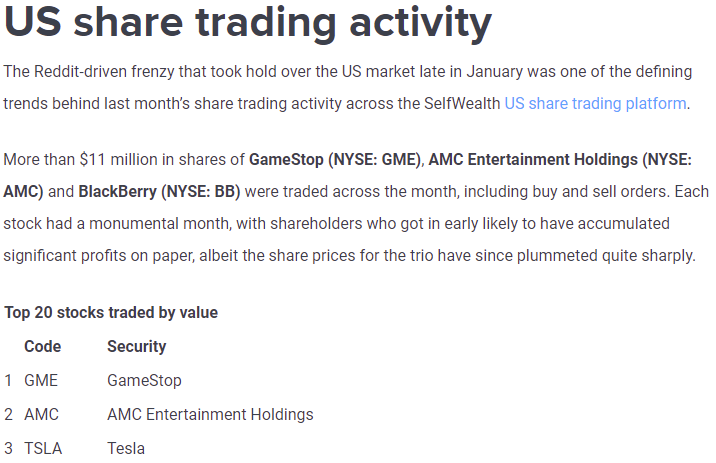Click rank number 1 in table
Viewport: 716px width, 463px height.
[x=8, y=380]
